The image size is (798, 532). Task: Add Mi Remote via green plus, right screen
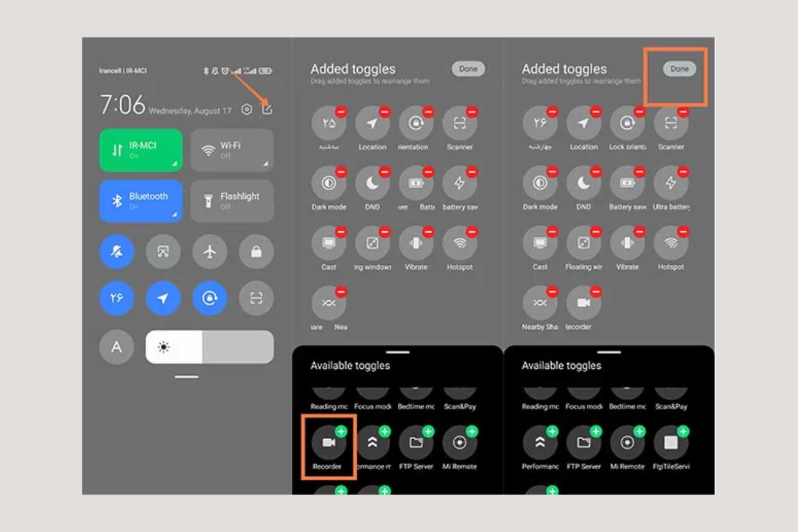640,431
